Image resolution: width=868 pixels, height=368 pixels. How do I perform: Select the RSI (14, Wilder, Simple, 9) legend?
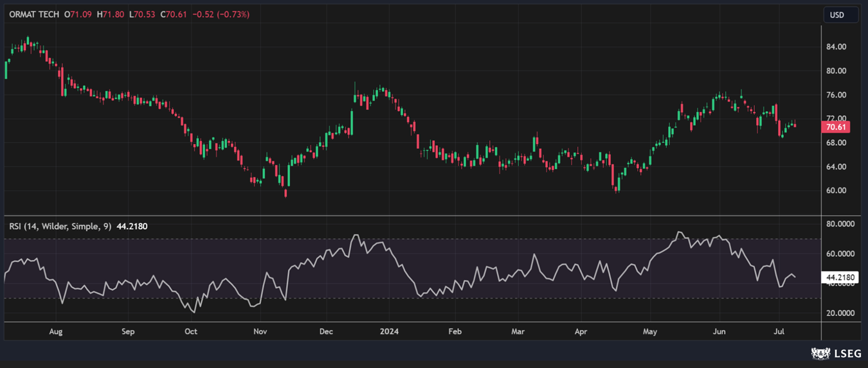coord(60,226)
